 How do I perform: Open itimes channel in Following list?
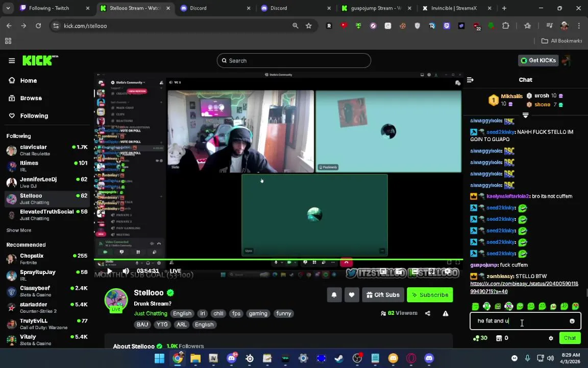click(47, 166)
